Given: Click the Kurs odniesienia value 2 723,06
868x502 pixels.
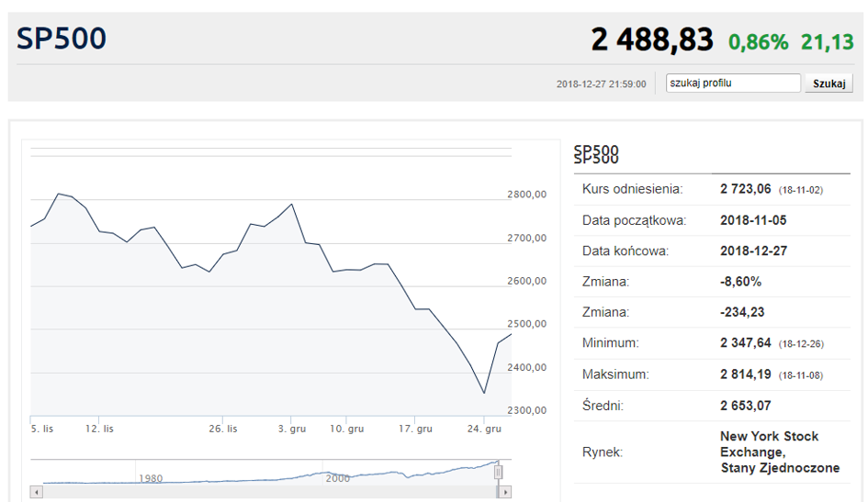Looking at the screenshot, I should click(745, 189).
